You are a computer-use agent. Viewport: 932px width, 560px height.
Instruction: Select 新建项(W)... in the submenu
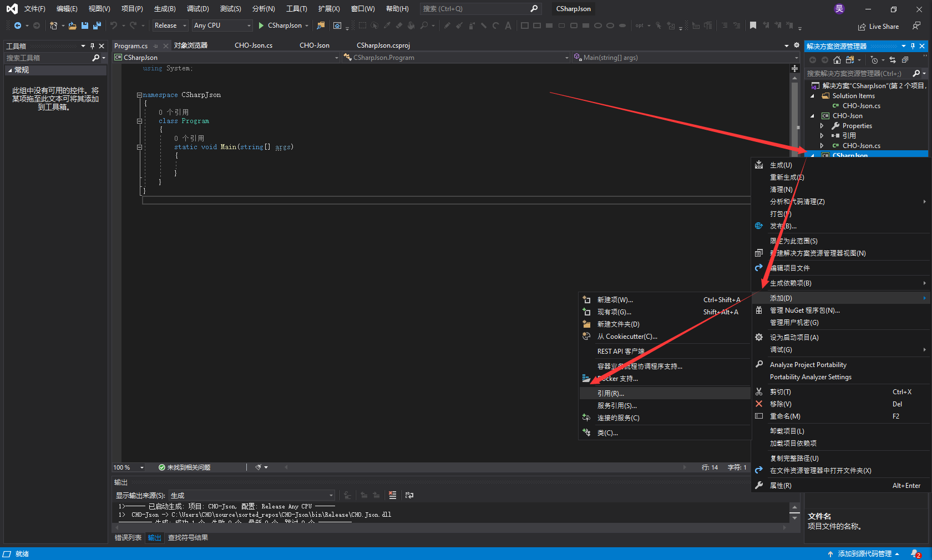[665, 300]
